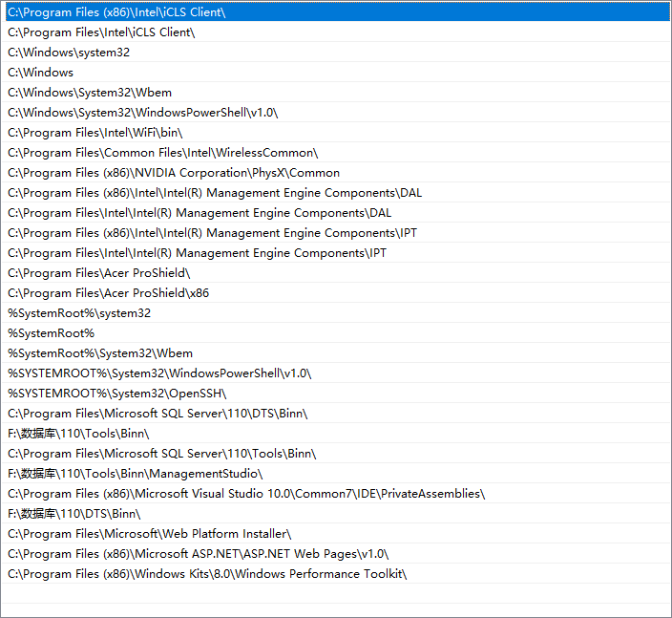Click the %SYSTEMROOT%\System32\OpenSSH\ entry
672x618 pixels.
click(336, 394)
